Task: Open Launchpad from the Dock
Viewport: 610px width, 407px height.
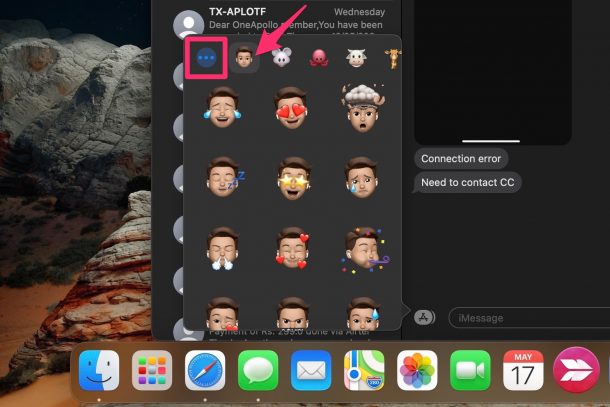Action: tap(152, 370)
